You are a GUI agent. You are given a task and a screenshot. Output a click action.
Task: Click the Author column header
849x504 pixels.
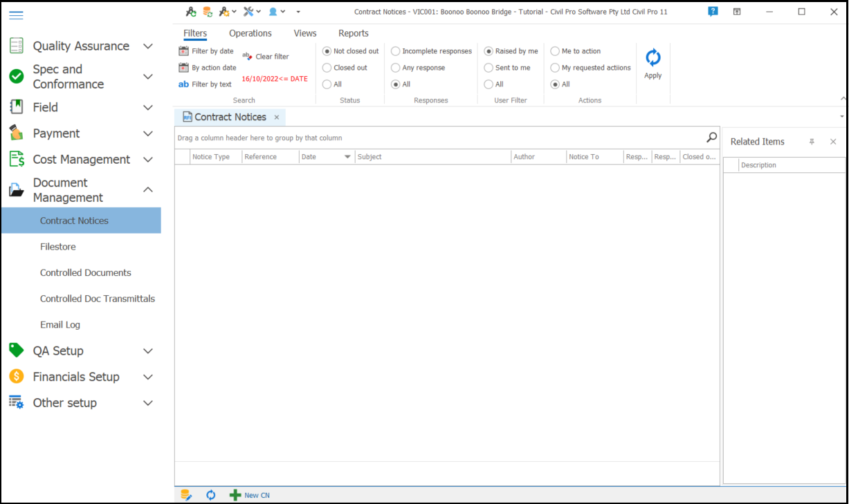(538, 157)
